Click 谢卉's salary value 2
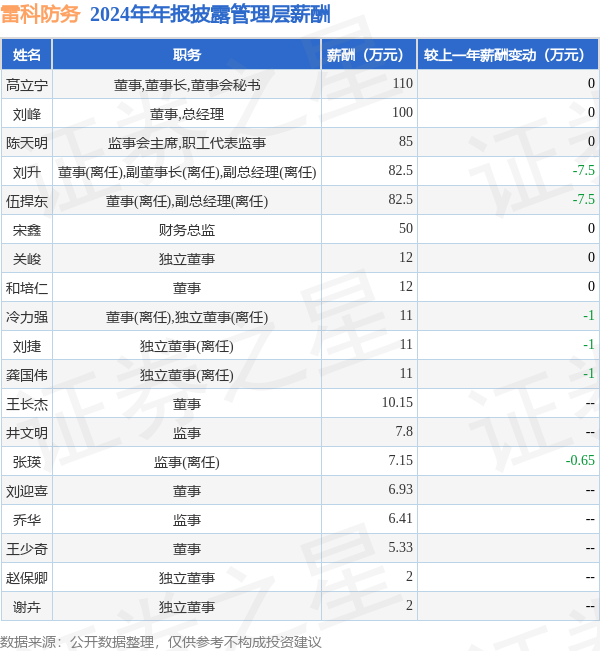Viewport: 600px width, 651px height. point(409,605)
